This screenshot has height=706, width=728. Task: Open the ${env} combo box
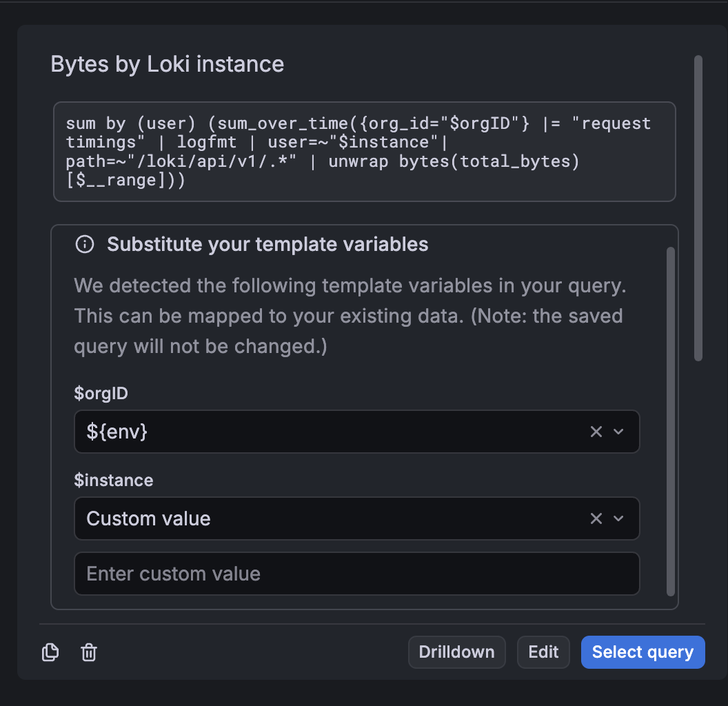pyautogui.click(x=331, y=432)
